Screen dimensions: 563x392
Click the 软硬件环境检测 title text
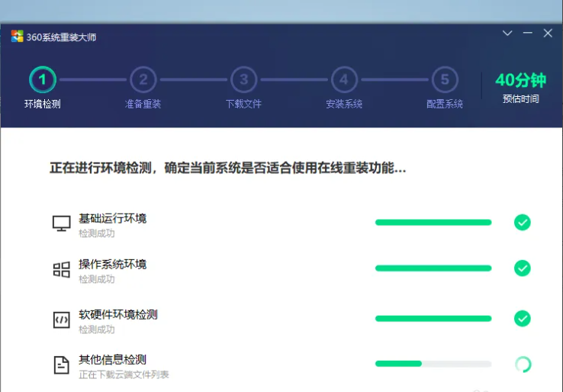(x=118, y=314)
